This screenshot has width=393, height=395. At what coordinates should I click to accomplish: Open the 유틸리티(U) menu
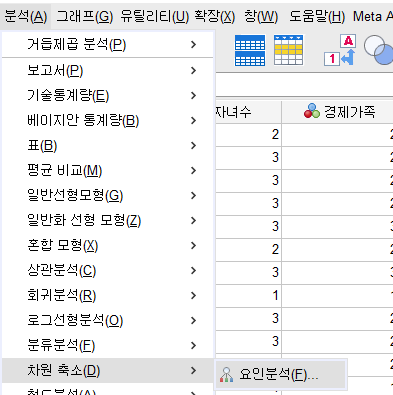(154, 16)
